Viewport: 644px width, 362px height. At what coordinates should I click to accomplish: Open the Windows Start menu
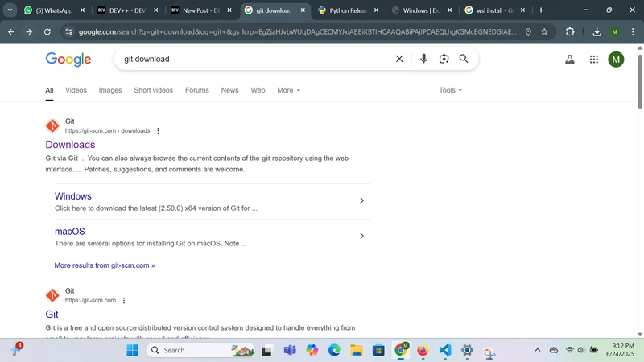[x=132, y=351]
